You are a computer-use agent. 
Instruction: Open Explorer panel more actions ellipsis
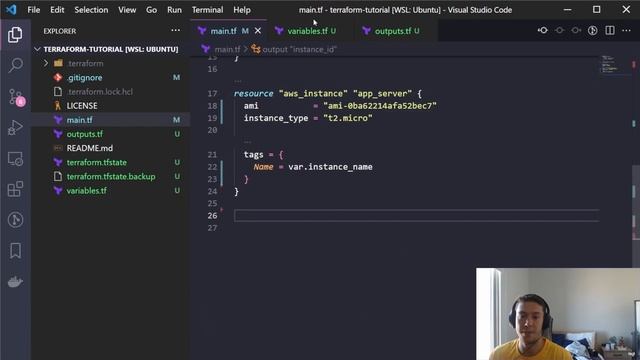(x=176, y=30)
